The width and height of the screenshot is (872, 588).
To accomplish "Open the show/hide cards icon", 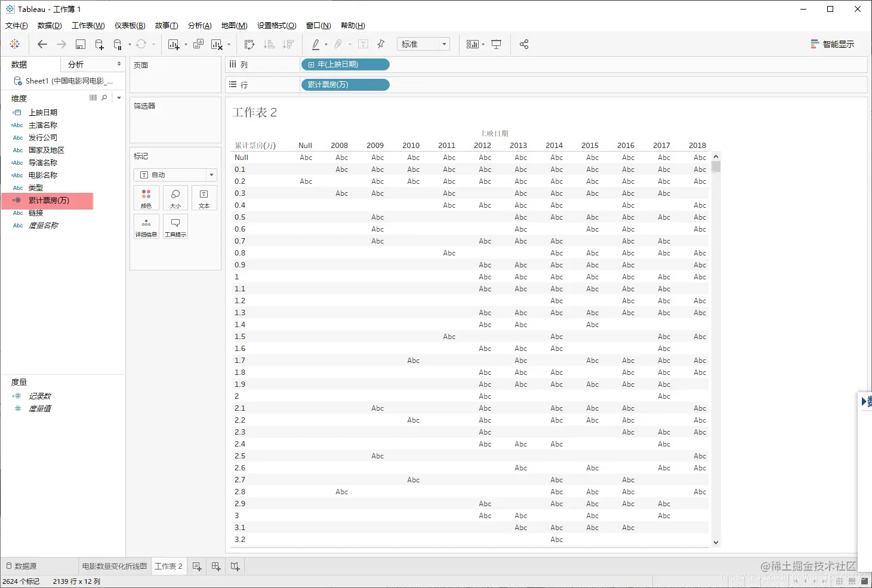I will click(x=472, y=44).
